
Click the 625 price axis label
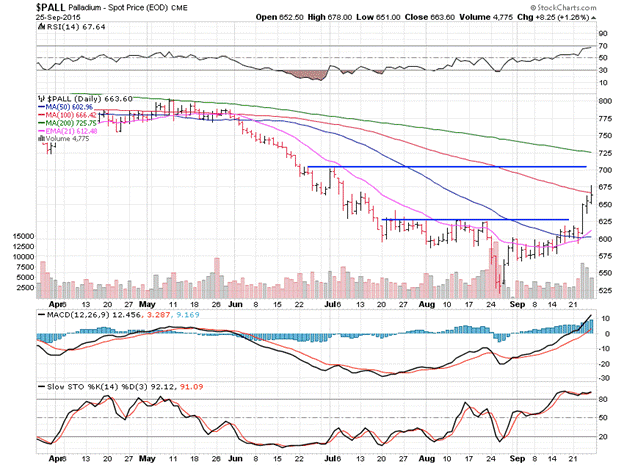605,221
